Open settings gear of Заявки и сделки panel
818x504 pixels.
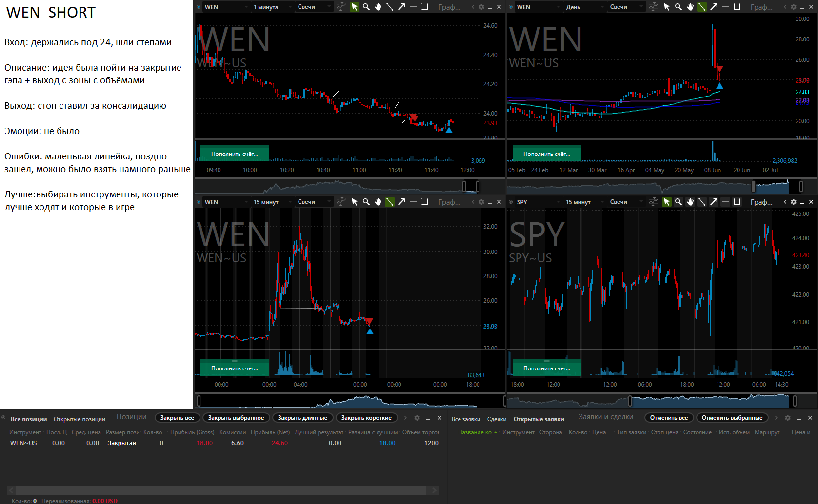coord(788,418)
